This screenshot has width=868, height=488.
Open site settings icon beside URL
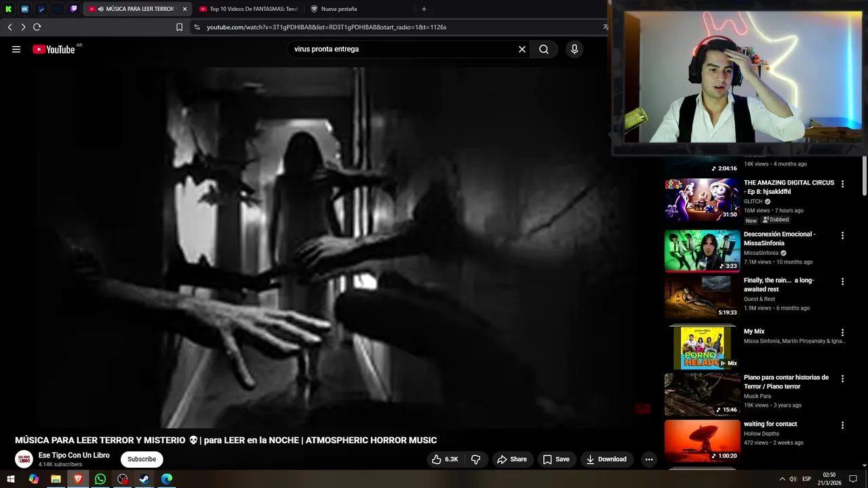(x=197, y=27)
